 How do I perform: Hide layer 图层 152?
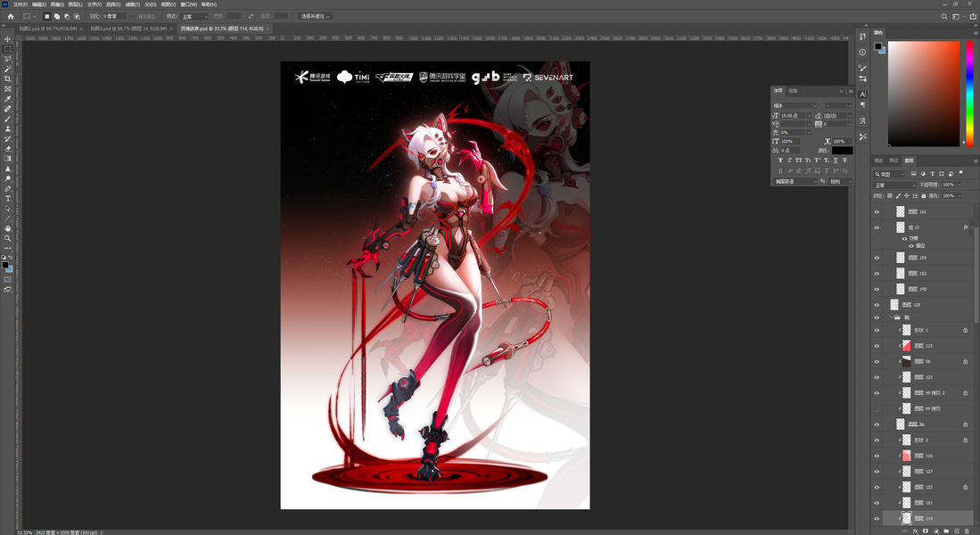pyautogui.click(x=877, y=273)
